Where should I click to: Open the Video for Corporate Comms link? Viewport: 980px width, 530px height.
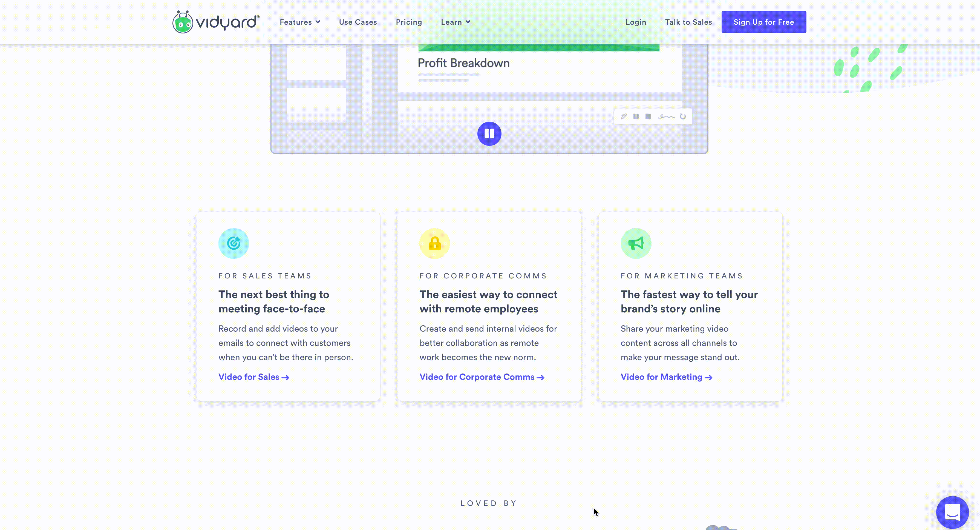[x=482, y=377]
